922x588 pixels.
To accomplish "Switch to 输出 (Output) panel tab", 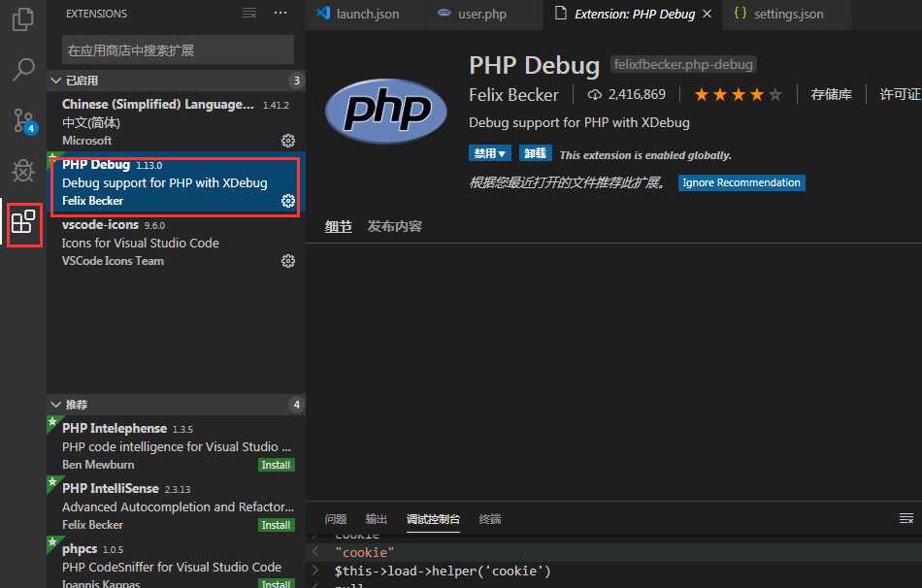I will pos(377,518).
